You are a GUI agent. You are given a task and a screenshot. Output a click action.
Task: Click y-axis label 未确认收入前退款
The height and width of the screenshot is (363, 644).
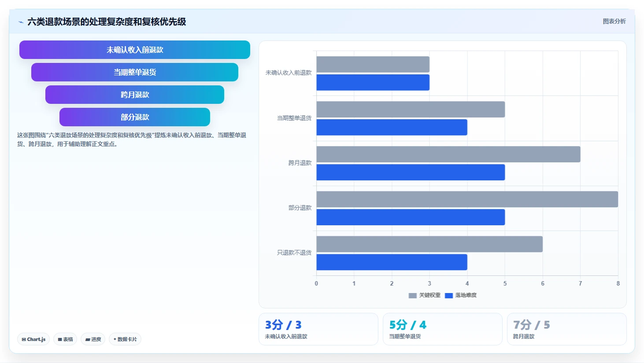(289, 73)
